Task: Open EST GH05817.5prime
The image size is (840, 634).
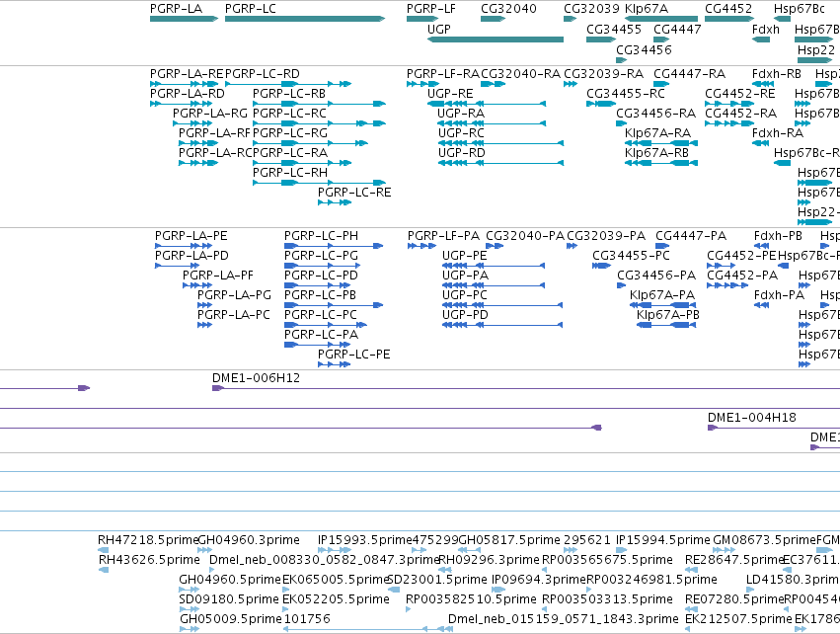Action: 509,539
